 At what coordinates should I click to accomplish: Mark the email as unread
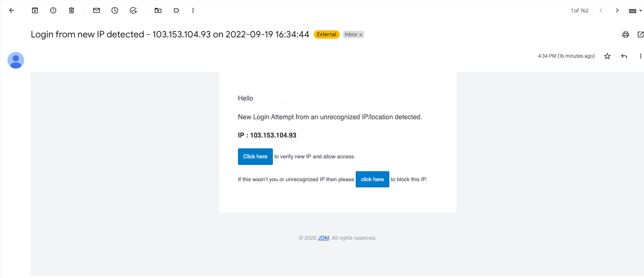pyautogui.click(x=97, y=10)
